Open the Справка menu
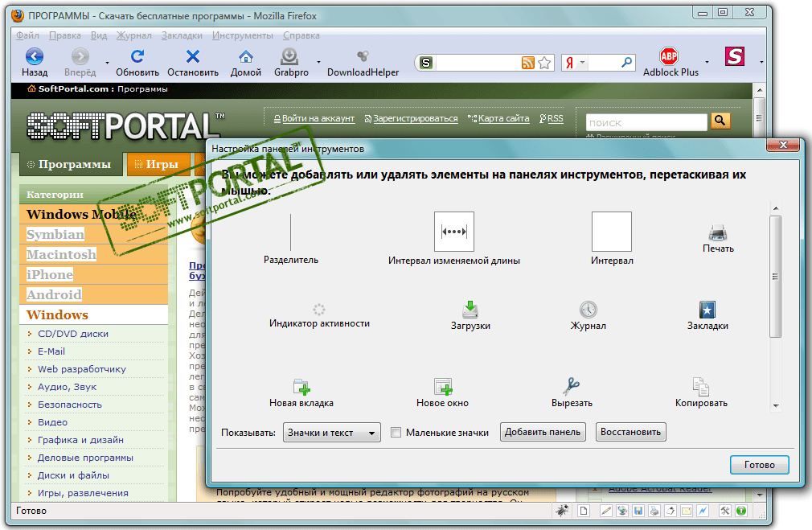 [301, 35]
